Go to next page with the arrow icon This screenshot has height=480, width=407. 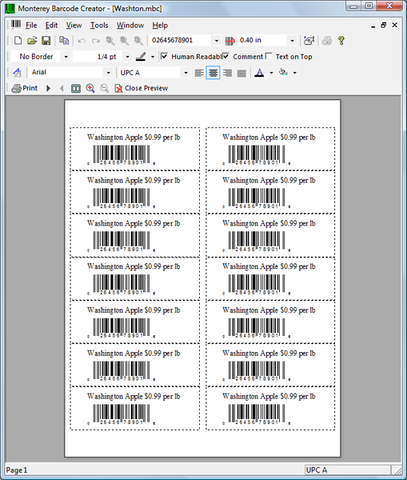coord(48,88)
